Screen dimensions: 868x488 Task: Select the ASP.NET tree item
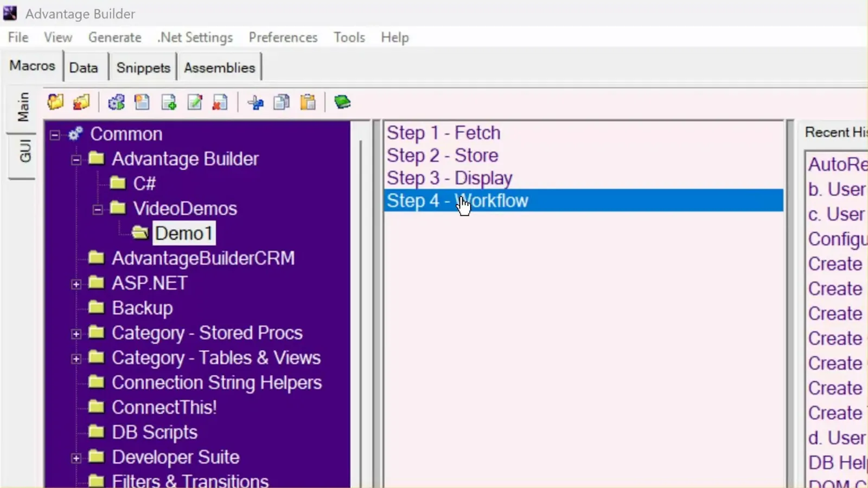pyautogui.click(x=149, y=282)
